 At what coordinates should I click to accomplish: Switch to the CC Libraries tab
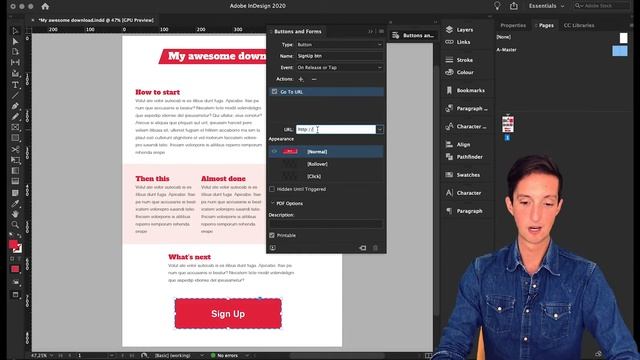click(x=579, y=25)
